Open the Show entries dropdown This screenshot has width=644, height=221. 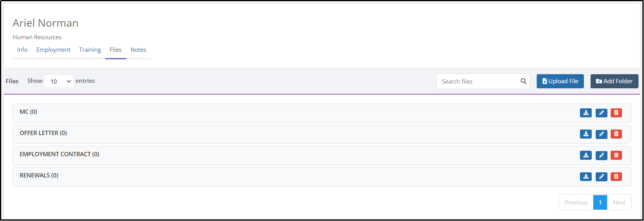click(59, 81)
